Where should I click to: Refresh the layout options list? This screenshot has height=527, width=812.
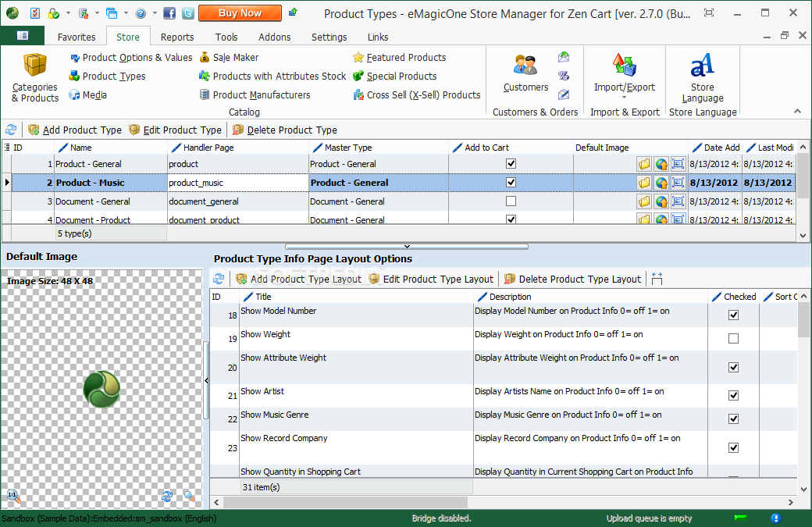click(219, 279)
